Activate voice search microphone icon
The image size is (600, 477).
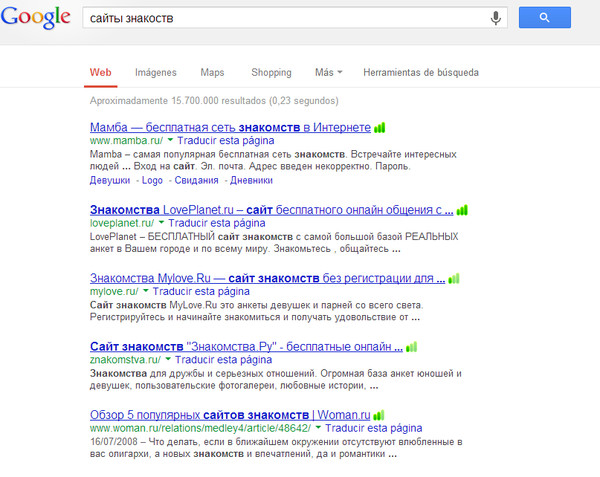coord(496,18)
